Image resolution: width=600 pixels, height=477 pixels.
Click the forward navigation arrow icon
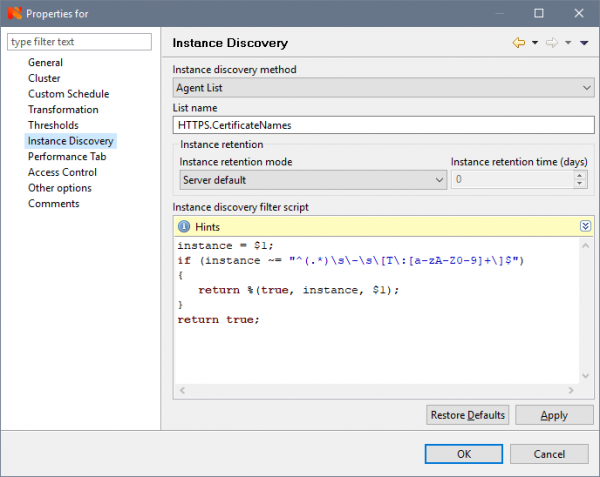[552, 43]
